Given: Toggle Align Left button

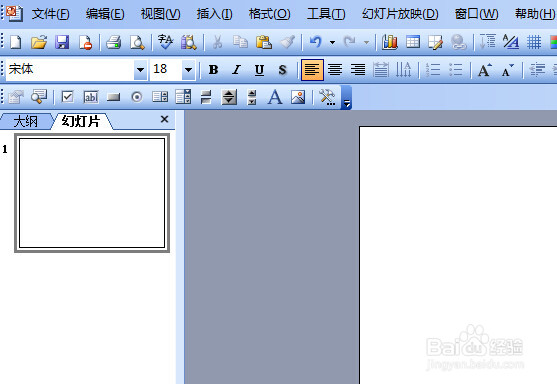Looking at the screenshot, I should [x=312, y=70].
